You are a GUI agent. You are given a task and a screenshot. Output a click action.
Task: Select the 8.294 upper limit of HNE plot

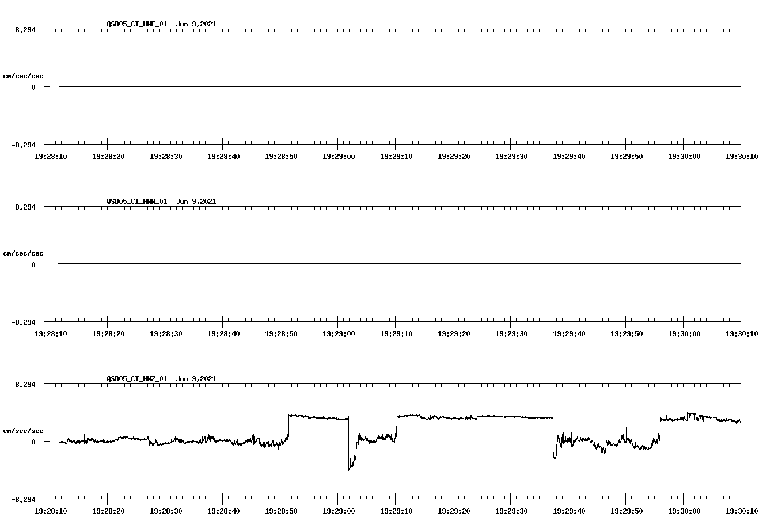pos(25,29)
